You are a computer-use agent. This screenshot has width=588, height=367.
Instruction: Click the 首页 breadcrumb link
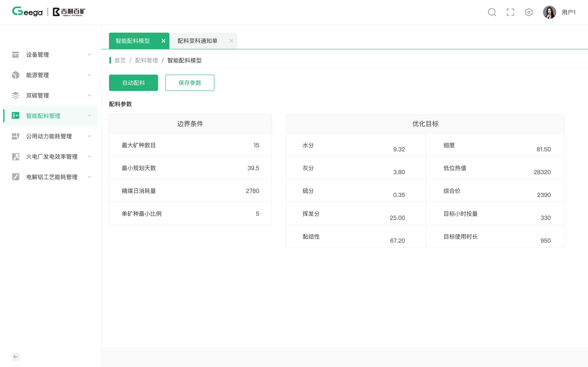coord(120,60)
